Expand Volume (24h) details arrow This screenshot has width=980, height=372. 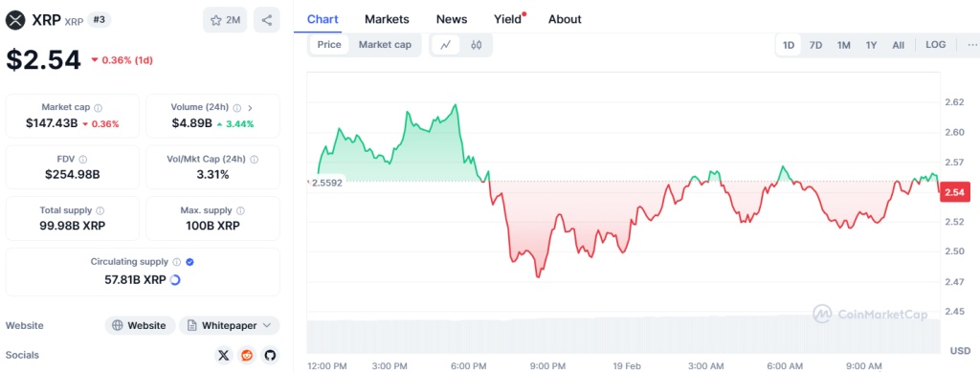click(250, 107)
